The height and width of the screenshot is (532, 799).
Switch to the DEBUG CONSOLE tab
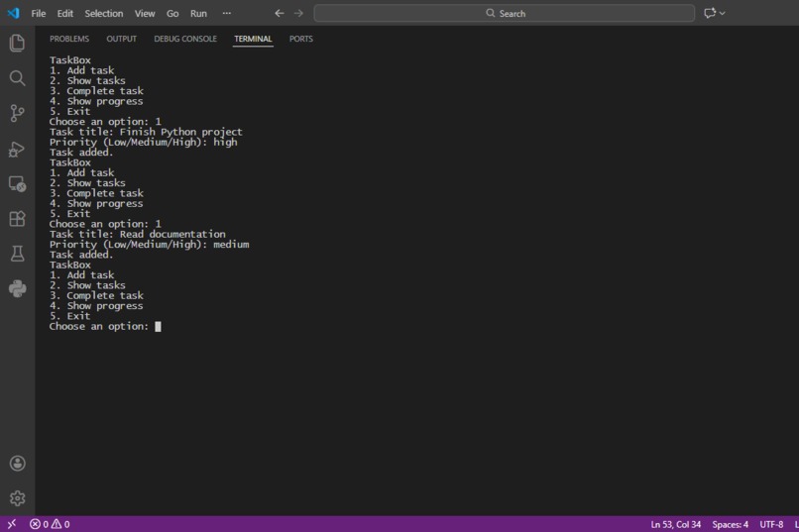tap(185, 39)
